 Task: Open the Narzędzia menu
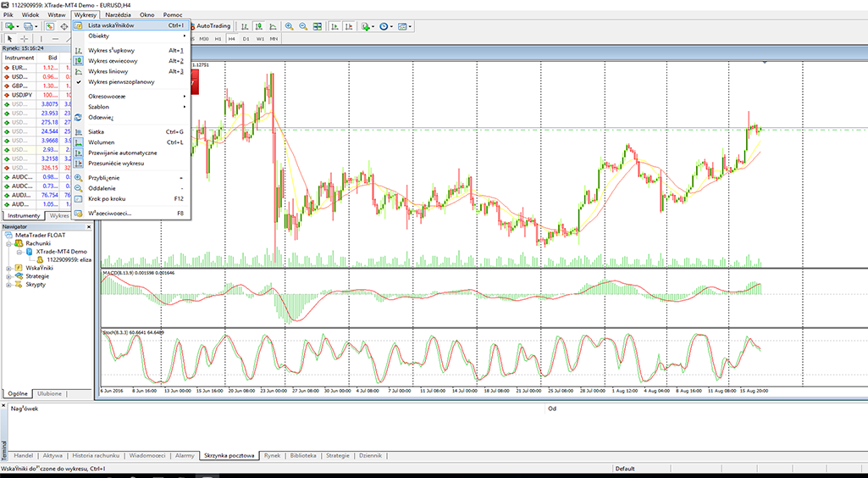118,15
